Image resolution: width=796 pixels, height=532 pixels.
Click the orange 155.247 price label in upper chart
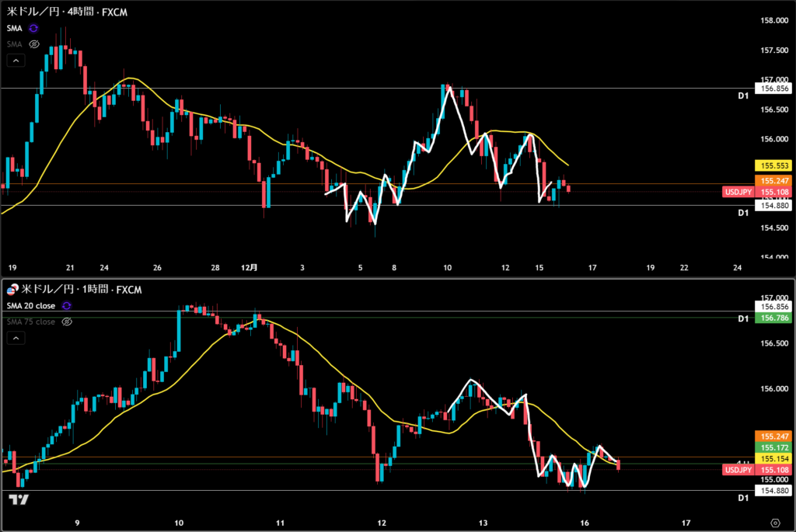(x=773, y=179)
